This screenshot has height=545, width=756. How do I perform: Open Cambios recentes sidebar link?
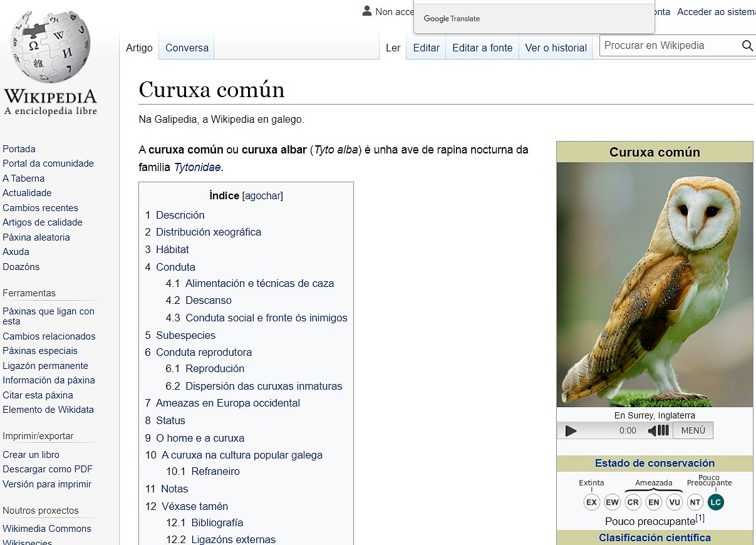(41, 208)
